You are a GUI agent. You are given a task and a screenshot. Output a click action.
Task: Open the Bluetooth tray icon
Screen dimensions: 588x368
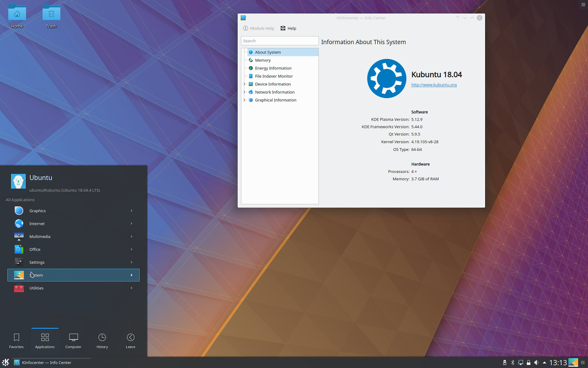(x=512, y=362)
